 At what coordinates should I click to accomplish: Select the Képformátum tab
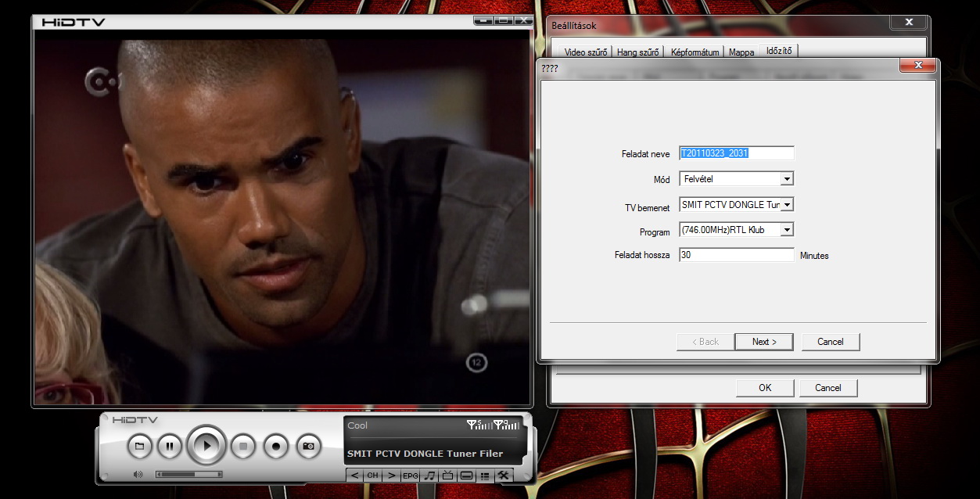(695, 52)
